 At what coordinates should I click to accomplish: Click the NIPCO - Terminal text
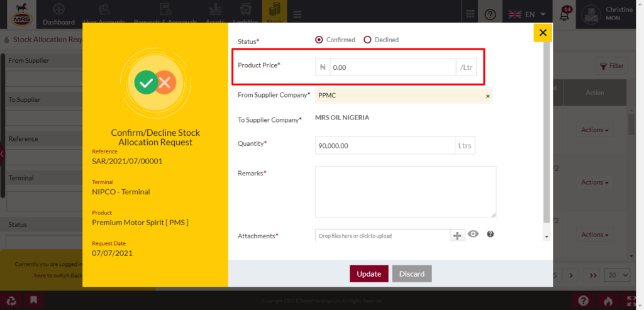(x=121, y=192)
